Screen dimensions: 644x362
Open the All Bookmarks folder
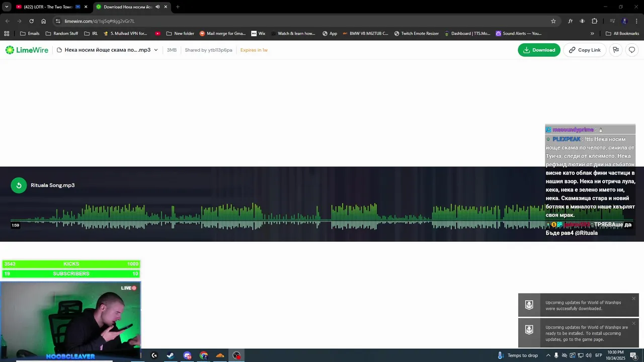pyautogui.click(x=622, y=34)
